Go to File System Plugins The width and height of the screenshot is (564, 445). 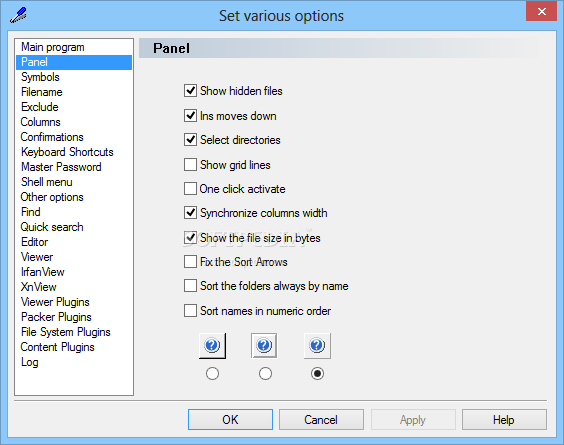[x=74, y=332]
